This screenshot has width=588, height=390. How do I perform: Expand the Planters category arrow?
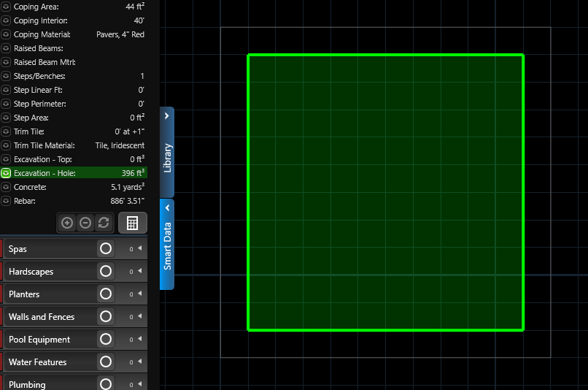point(139,294)
